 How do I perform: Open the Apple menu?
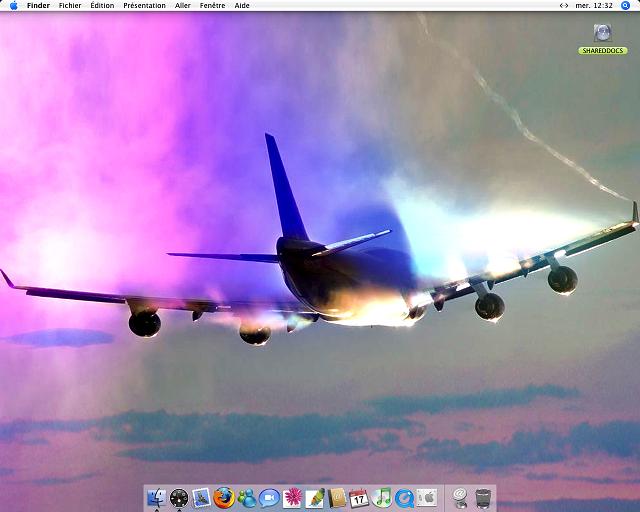point(13,6)
